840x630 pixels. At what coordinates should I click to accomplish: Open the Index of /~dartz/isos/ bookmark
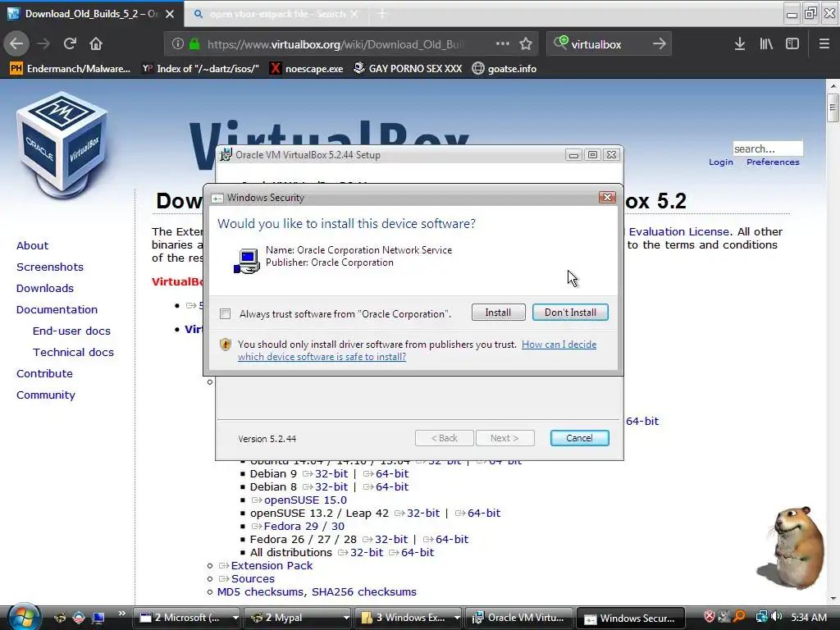pyautogui.click(x=200, y=69)
